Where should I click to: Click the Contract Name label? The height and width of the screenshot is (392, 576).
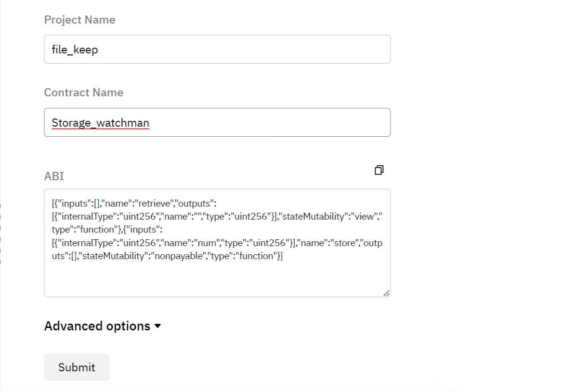pyautogui.click(x=84, y=92)
